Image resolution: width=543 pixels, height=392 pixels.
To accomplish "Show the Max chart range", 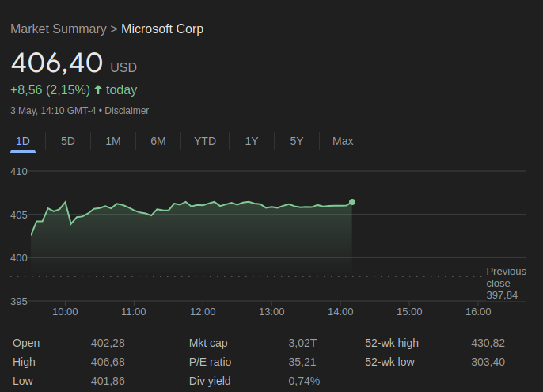I will click(343, 142).
